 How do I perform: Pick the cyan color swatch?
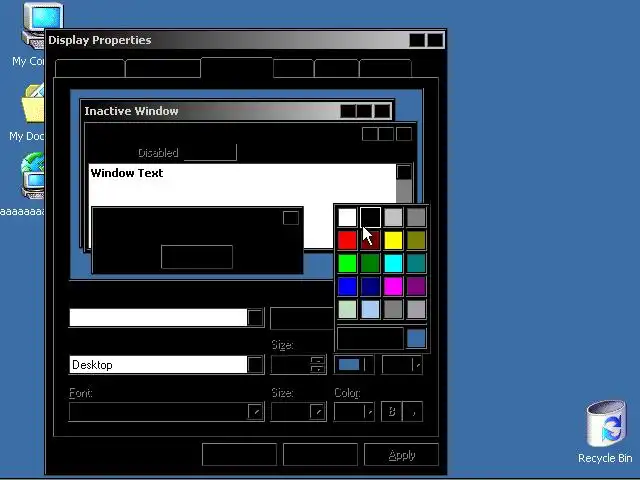coord(393,263)
